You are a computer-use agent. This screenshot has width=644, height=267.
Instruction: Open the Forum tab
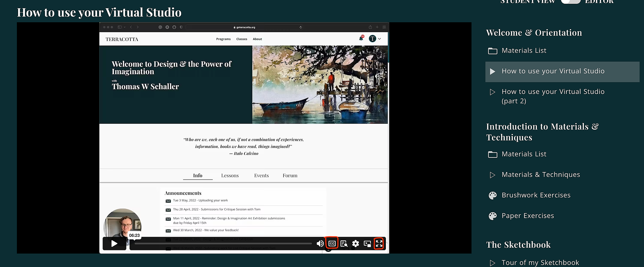(290, 175)
